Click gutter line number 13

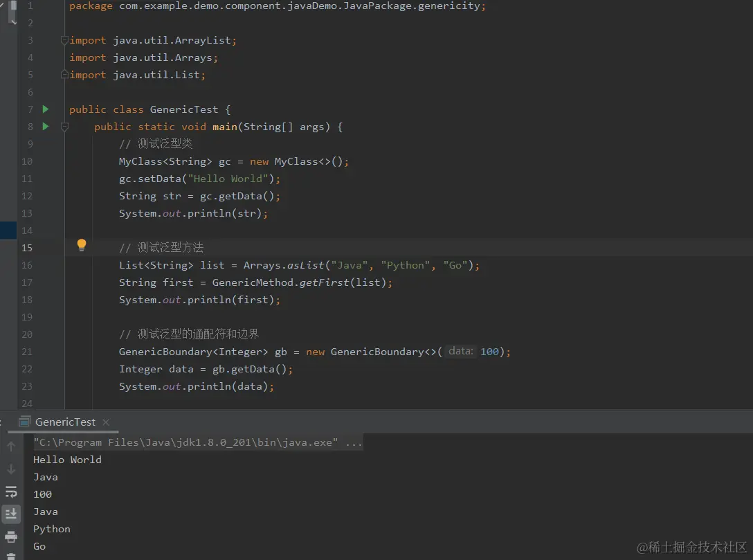(27, 213)
